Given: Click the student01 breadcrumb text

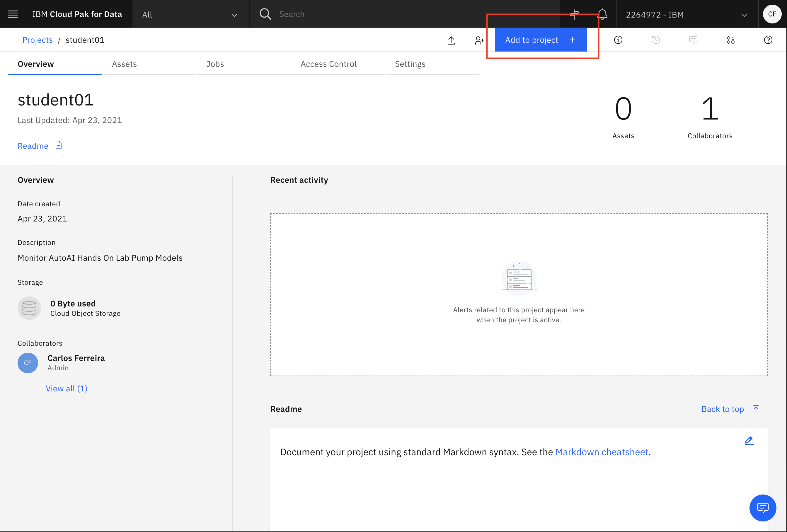Looking at the screenshot, I should (85, 40).
